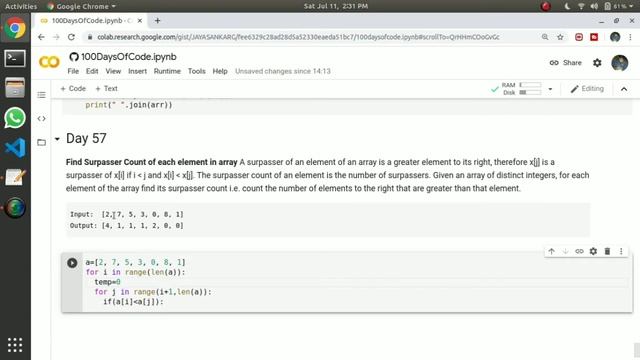640x360 pixels.
Task: Open Editing mode dropdown
Action: tap(587, 89)
